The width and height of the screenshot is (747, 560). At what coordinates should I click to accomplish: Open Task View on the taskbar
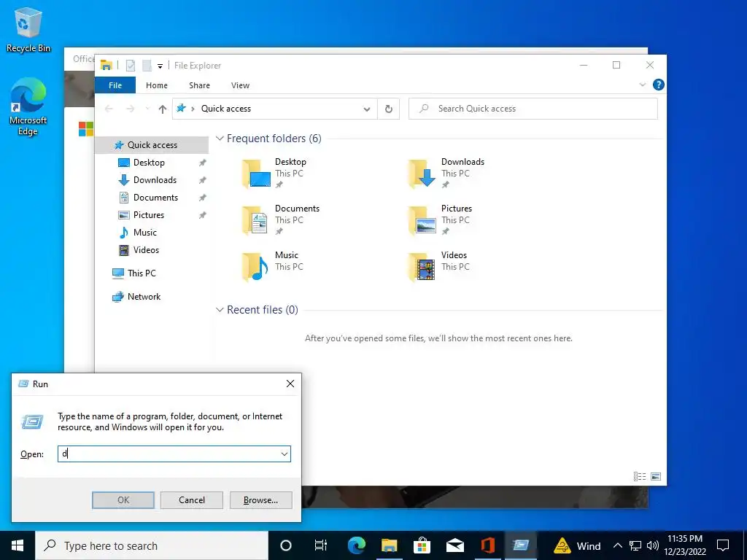(x=321, y=545)
